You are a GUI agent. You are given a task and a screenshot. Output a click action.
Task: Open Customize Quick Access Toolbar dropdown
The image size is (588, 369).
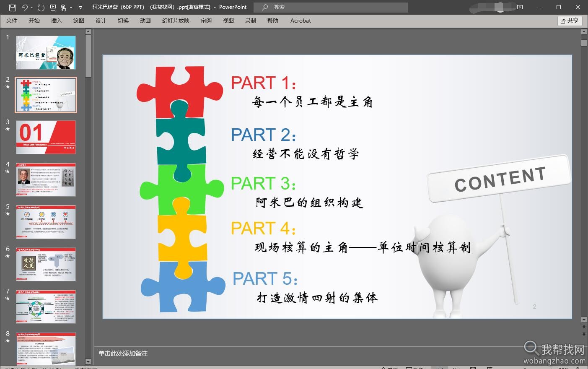point(81,7)
